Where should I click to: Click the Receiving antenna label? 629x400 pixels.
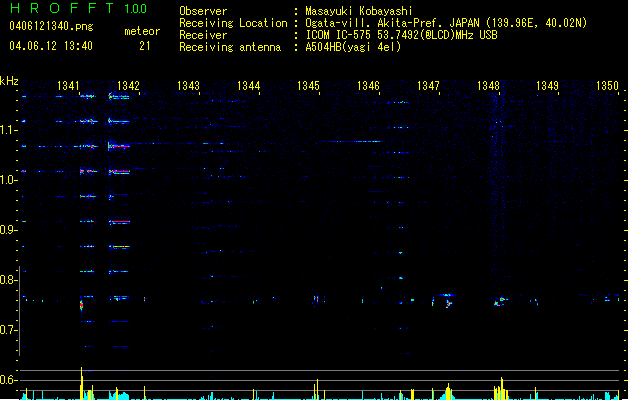click(x=230, y=47)
